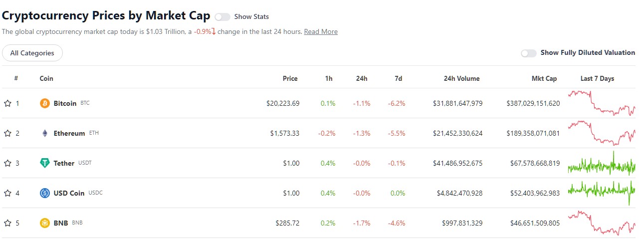This screenshot has height=239, width=644.
Task: Click the Ethereum diamond logo icon
Action: coord(45,133)
